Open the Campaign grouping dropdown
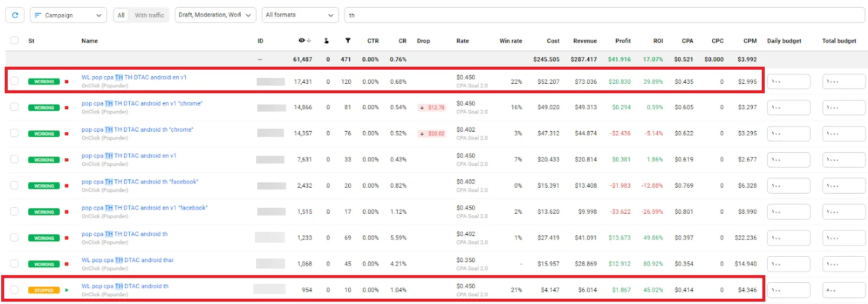The height and width of the screenshot is (304, 868). tap(68, 15)
